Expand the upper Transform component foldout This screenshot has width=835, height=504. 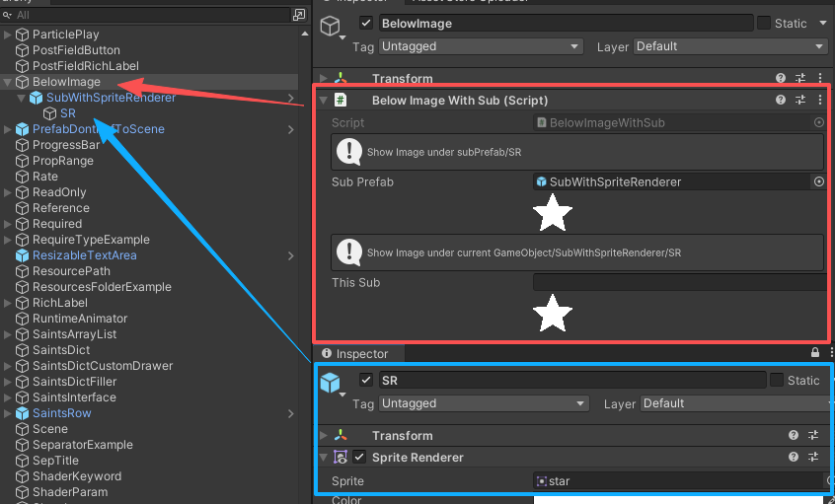(324, 79)
